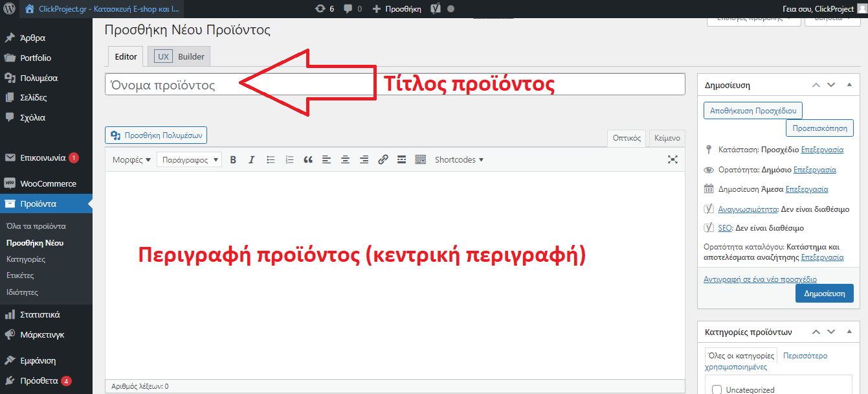This screenshot has width=868, height=394.
Task: Click the Αποθήκευση Προσχεδίου button
Action: tap(753, 111)
